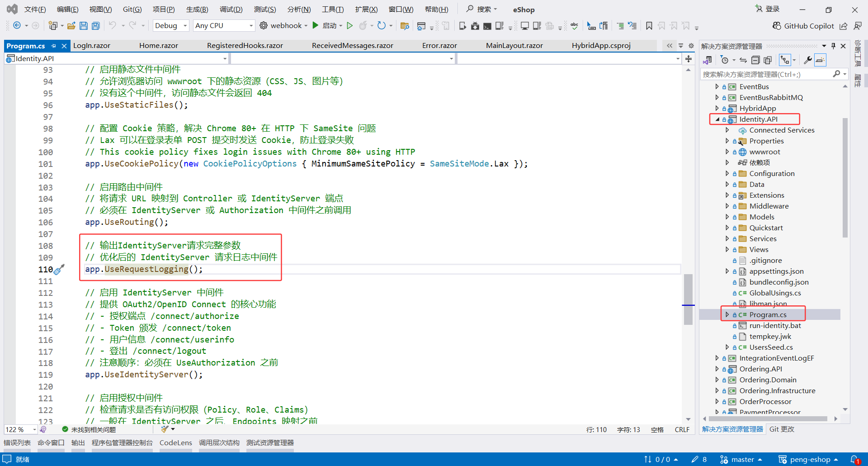
Task: Open the Any CPU platform dropdown
Action: (224, 26)
